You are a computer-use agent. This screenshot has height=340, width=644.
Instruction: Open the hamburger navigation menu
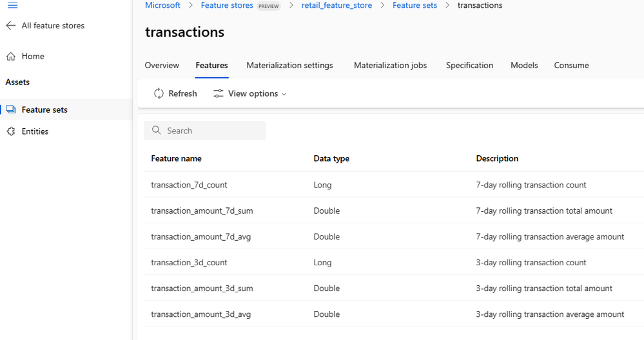pyautogui.click(x=13, y=5)
